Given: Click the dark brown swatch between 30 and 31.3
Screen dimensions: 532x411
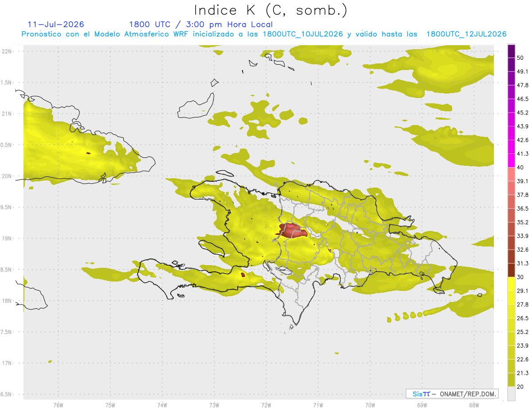Looking at the screenshot, I should 511,270.
